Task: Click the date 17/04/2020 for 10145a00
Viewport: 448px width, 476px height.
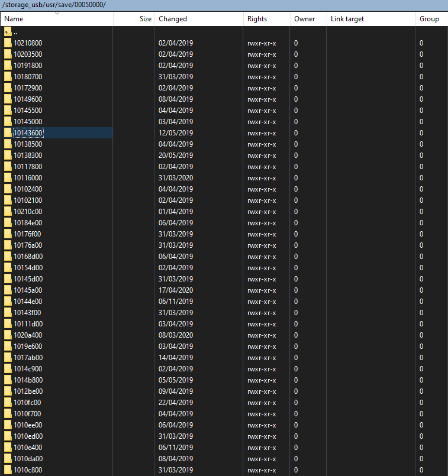Action: pos(176,290)
